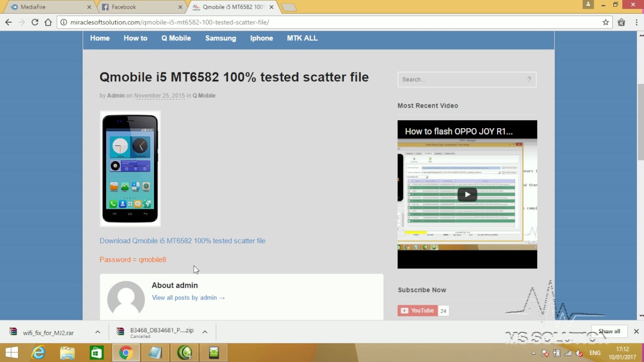Expand options for B3468_DB34681 zip download

click(x=205, y=332)
